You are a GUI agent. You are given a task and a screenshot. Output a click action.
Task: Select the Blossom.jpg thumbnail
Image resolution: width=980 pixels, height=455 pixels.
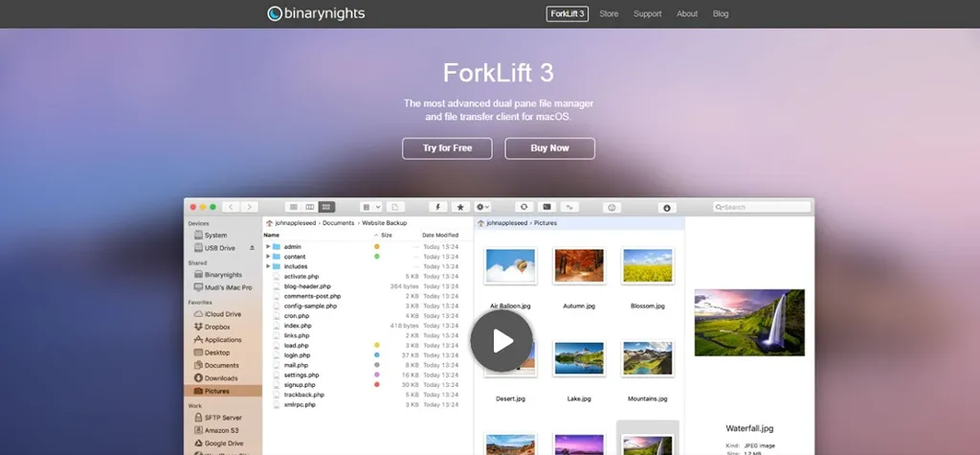point(648,266)
